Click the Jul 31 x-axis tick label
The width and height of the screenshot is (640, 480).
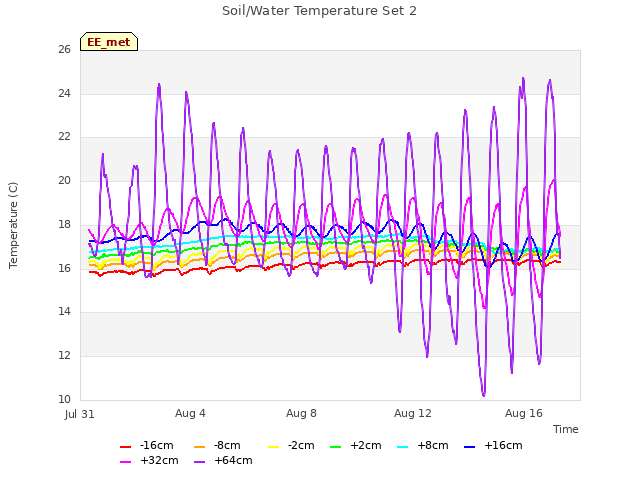pyautogui.click(x=80, y=414)
